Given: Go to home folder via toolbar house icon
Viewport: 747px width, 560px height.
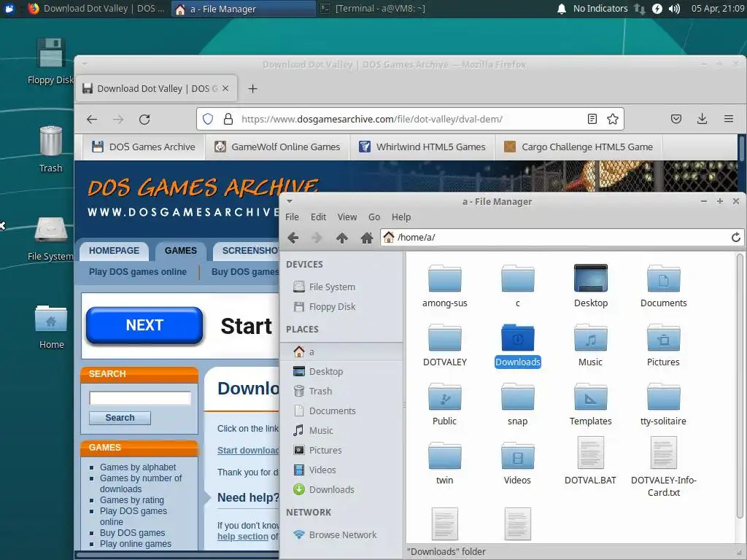Looking at the screenshot, I should (366, 237).
